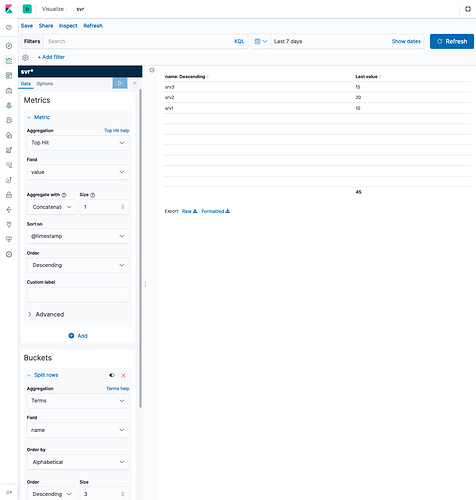Toggle the KQL query language link
Image resolution: width=476 pixels, height=500 pixels.
pos(239,41)
